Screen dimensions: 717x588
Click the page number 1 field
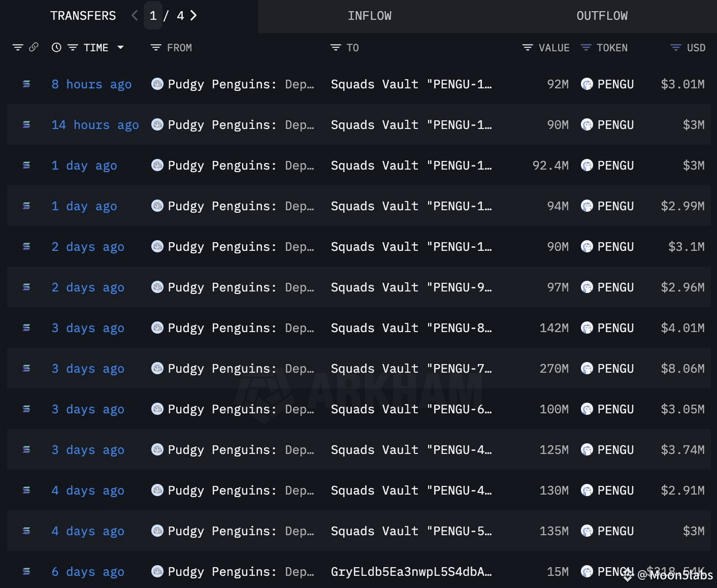[153, 16]
